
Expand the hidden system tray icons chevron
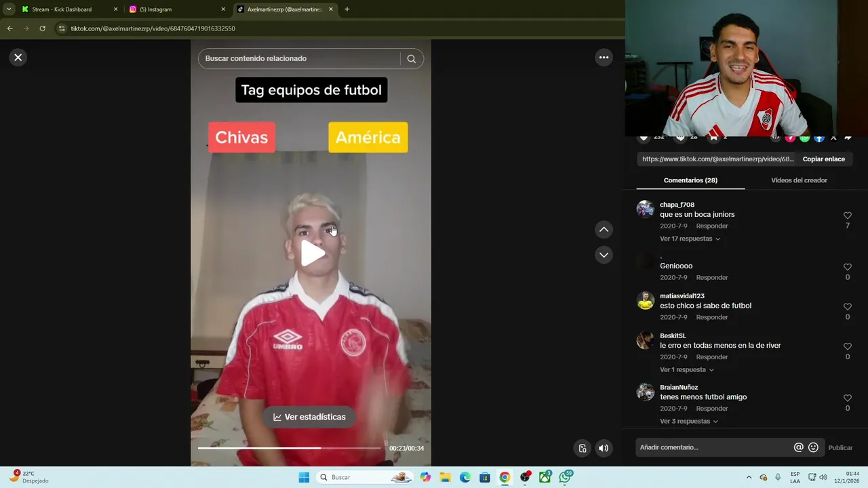coord(749,477)
